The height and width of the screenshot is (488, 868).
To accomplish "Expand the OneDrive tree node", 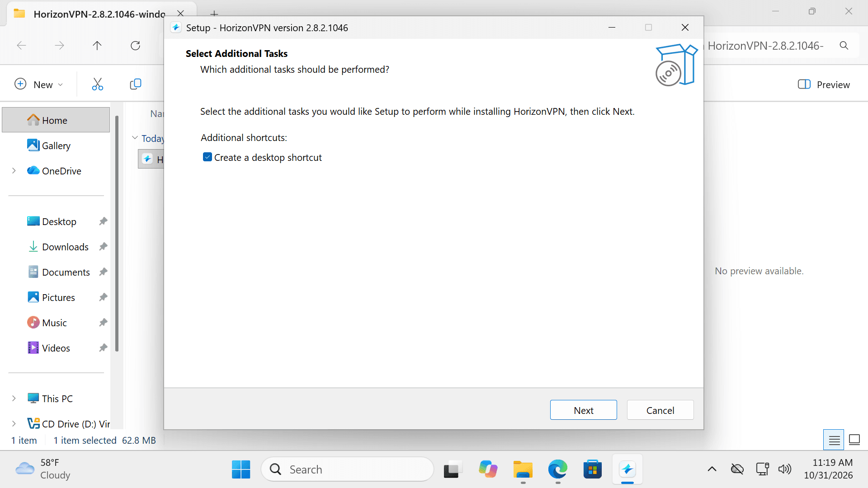I will coord(14,171).
